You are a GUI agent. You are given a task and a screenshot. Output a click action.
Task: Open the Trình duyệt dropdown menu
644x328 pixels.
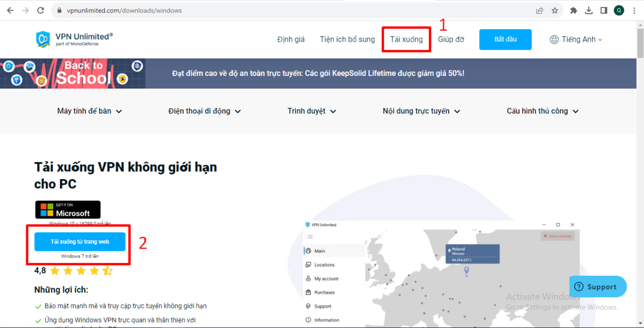pos(311,111)
